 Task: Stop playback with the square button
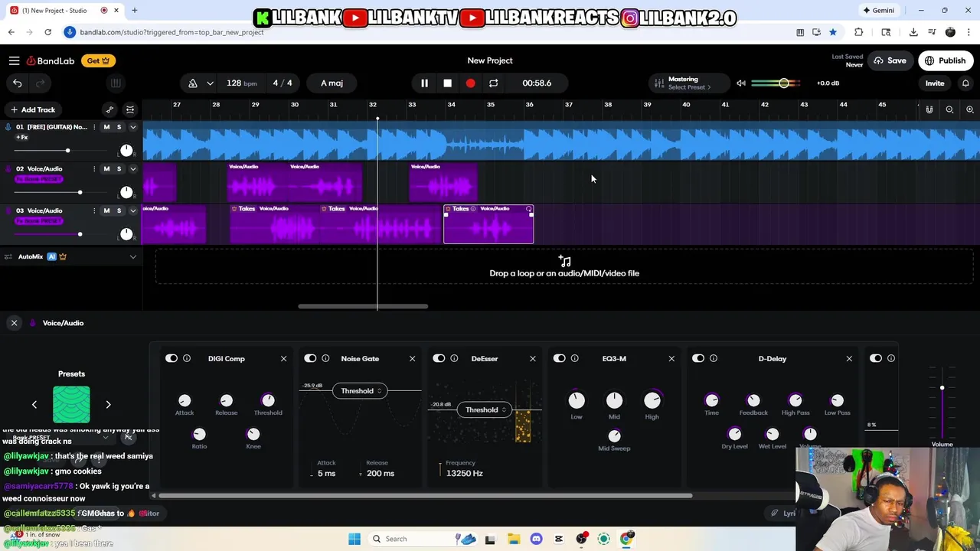click(447, 83)
